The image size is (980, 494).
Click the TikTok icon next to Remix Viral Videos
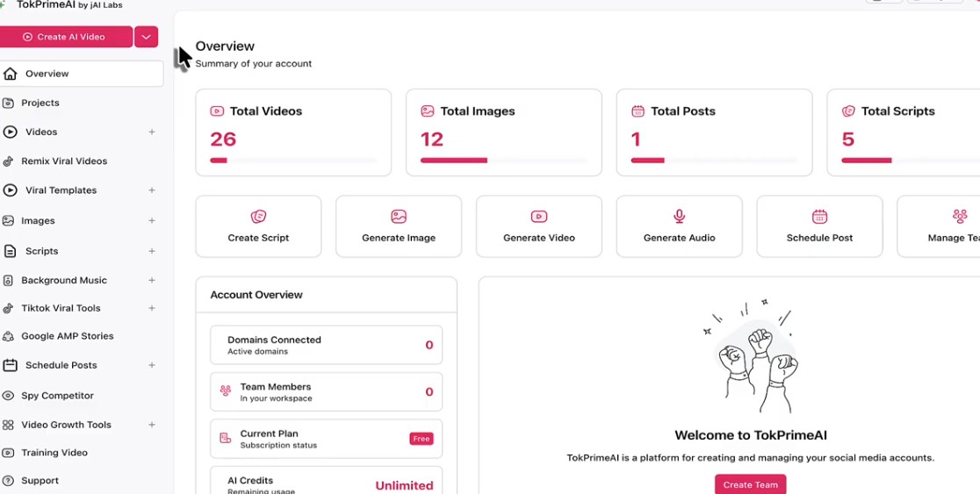(x=8, y=161)
